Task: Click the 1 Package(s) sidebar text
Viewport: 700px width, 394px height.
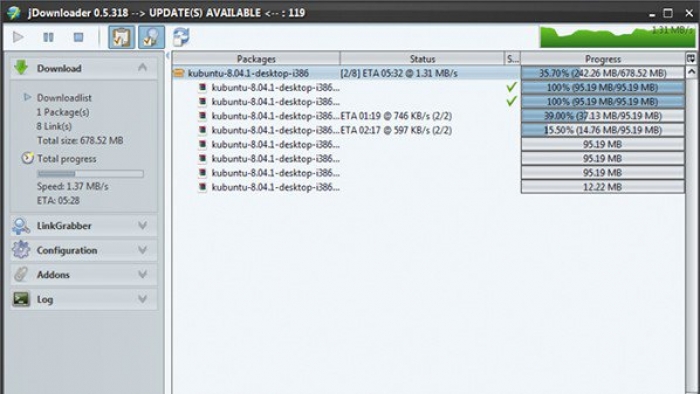Action: [x=63, y=112]
